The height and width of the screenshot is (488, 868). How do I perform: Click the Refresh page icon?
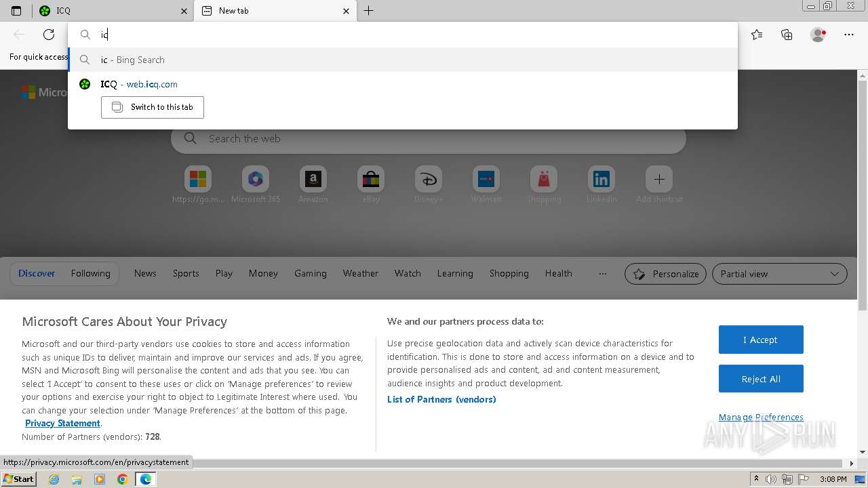pyautogui.click(x=49, y=35)
